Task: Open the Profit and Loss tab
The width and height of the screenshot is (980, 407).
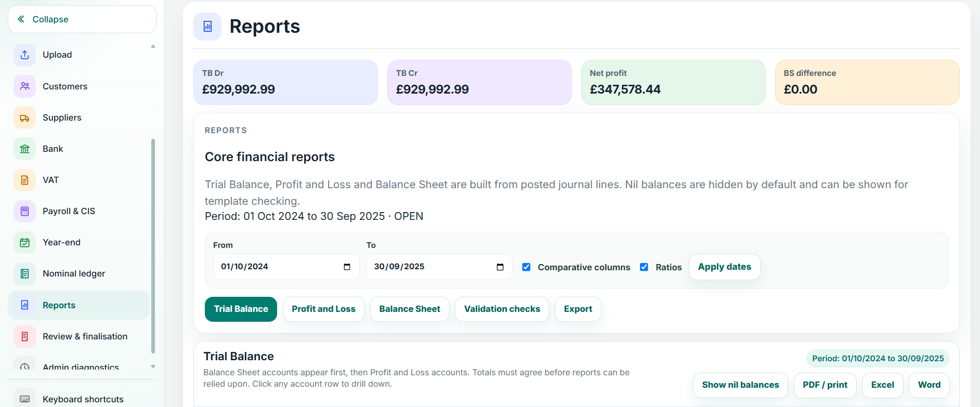Action: tap(323, 309)
